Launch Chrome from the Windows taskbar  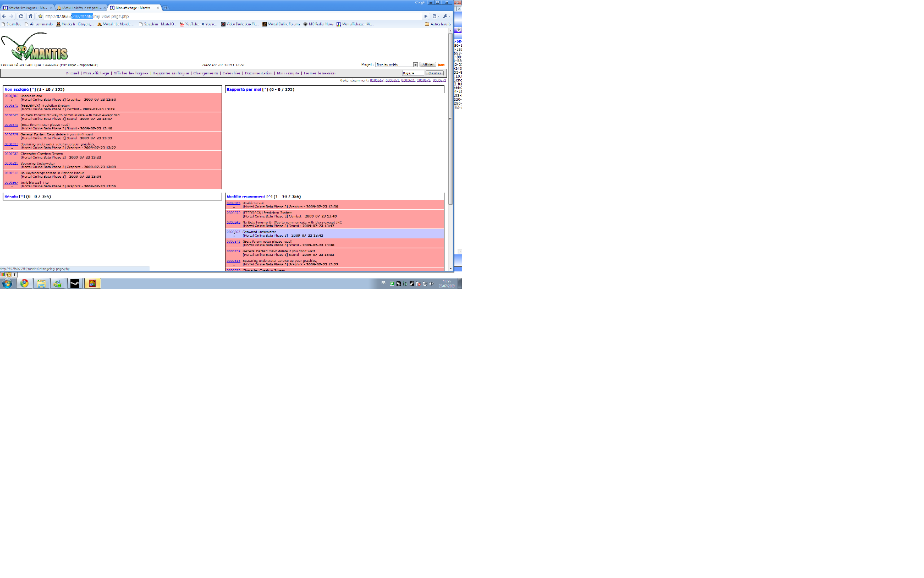coord(24,283)
